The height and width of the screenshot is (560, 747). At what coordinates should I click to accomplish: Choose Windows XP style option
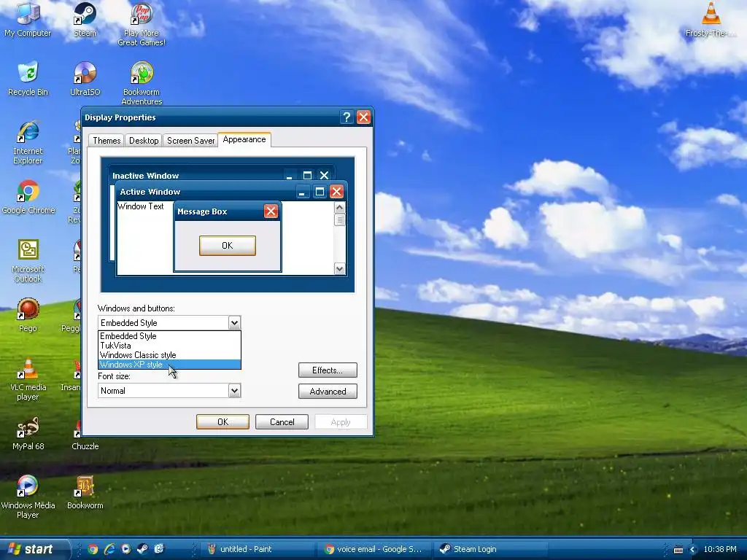tap(169, 365)
